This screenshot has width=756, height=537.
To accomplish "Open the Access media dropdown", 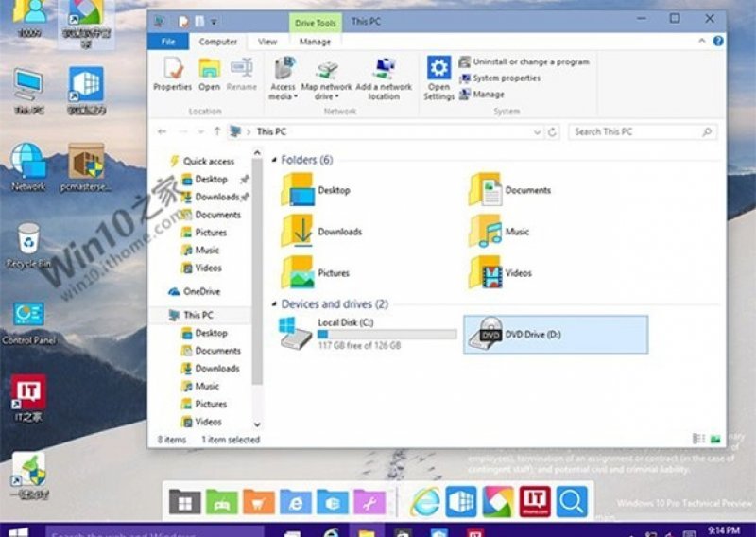I will (283, 78).
